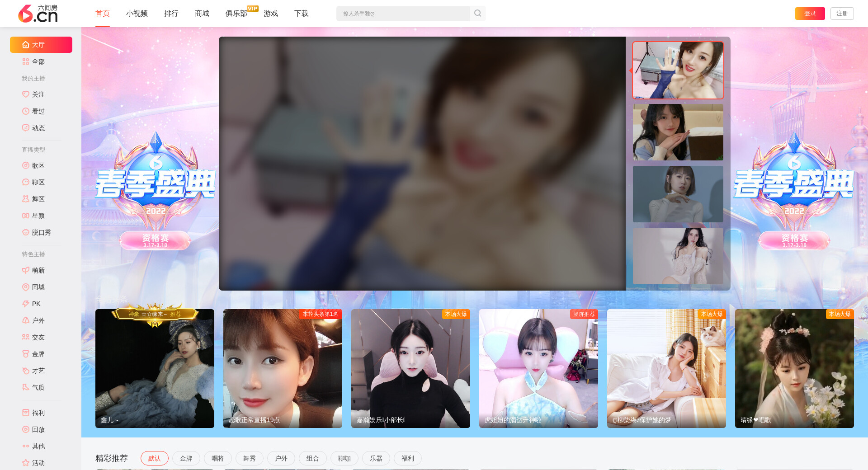Click the 才艺 icon in sidebar

[x=26, y=371]
